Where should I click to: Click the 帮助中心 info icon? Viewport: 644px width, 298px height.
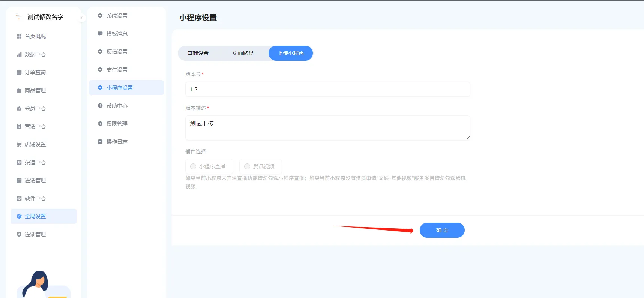100,106
